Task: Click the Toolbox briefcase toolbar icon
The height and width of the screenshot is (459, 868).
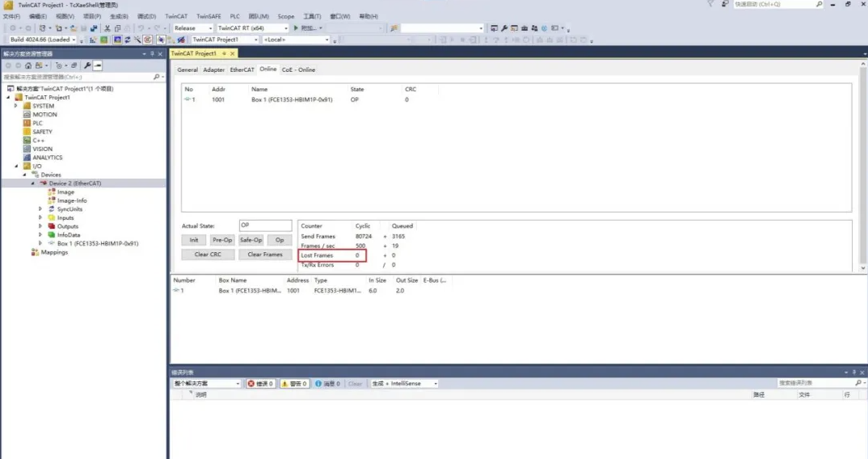Action: point(525,28)
